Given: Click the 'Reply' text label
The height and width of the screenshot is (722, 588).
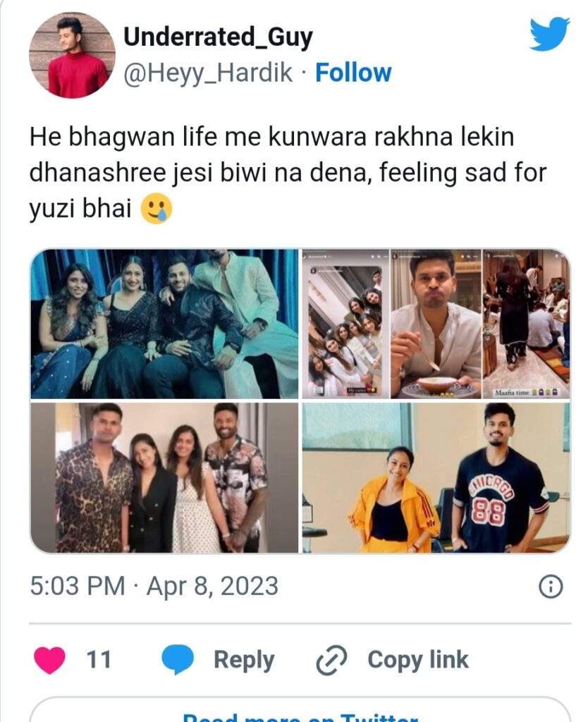Looking at the screenshot, I should tap(244, 660).
